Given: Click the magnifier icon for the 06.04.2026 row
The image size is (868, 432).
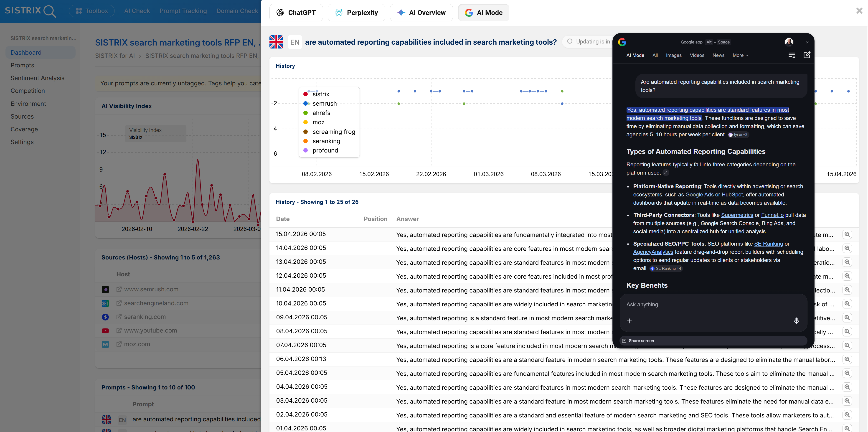Looking at the screenshot, I should 847,359.
